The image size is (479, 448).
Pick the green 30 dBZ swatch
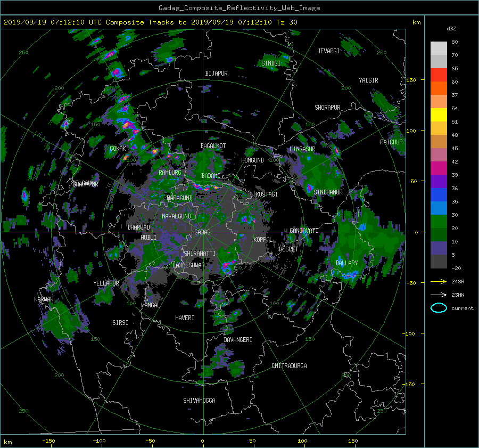[439, 221]
